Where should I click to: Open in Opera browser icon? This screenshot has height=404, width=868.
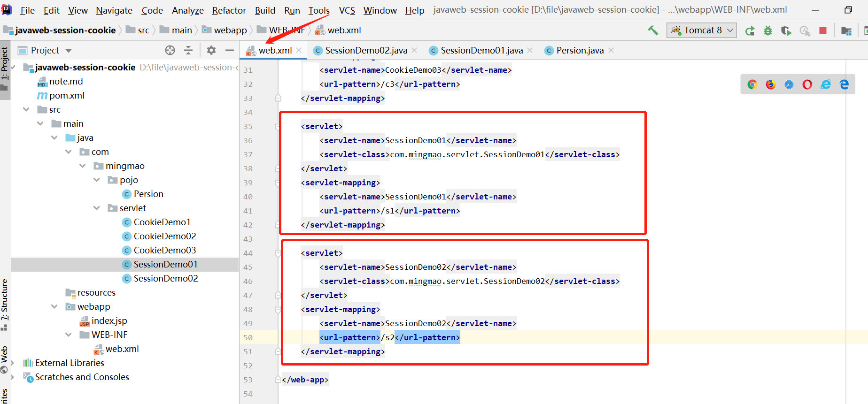pos(807,84)
